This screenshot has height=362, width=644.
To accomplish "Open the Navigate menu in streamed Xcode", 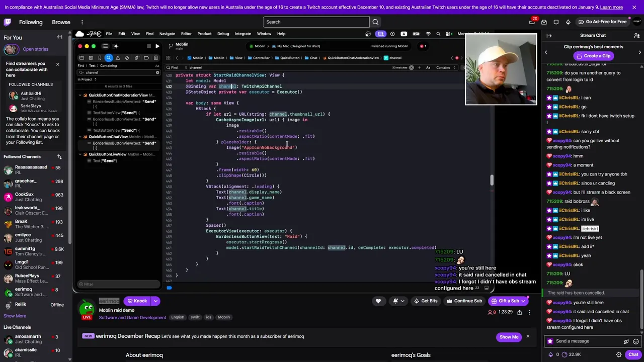I will (x=167, y=34).
